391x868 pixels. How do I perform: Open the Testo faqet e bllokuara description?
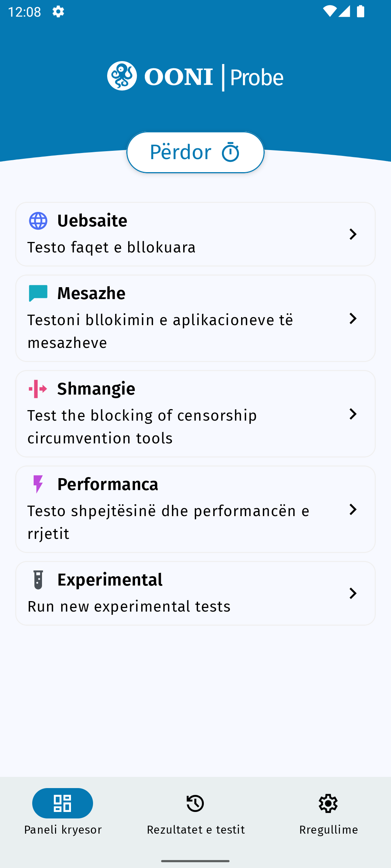point(112,248)
